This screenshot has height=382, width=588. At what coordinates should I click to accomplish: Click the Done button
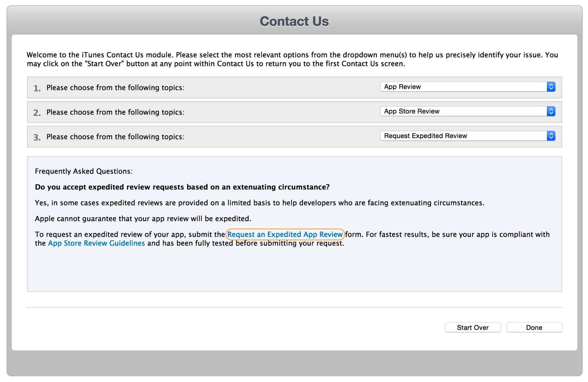click(534, 327)
